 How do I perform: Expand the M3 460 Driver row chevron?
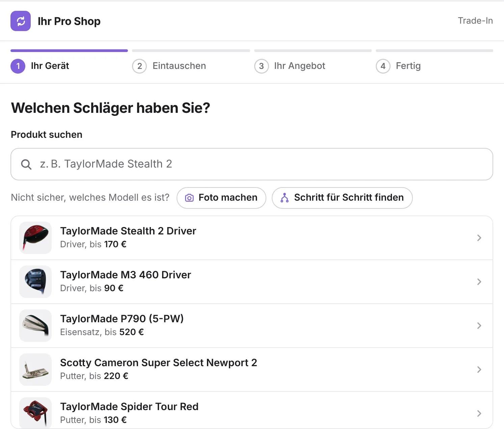[x=479, y=282]
